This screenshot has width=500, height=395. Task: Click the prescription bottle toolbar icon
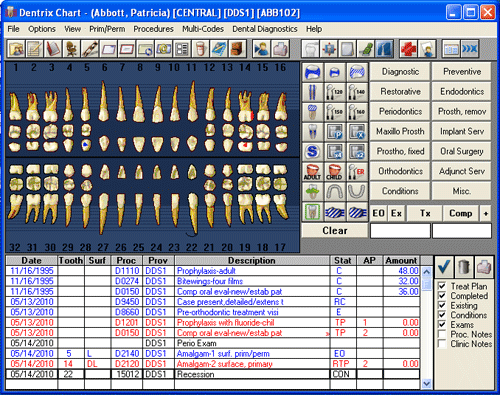pyautogui.click(x=200, y=49)
